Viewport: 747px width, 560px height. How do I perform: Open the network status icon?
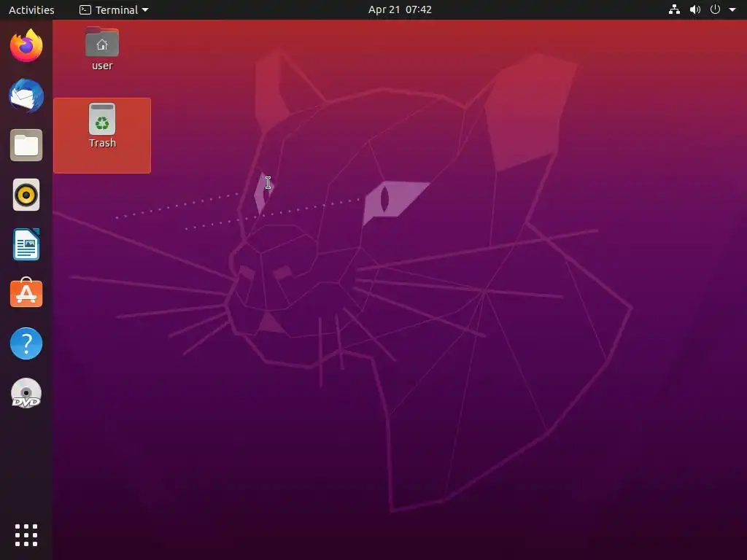[674, 9]
